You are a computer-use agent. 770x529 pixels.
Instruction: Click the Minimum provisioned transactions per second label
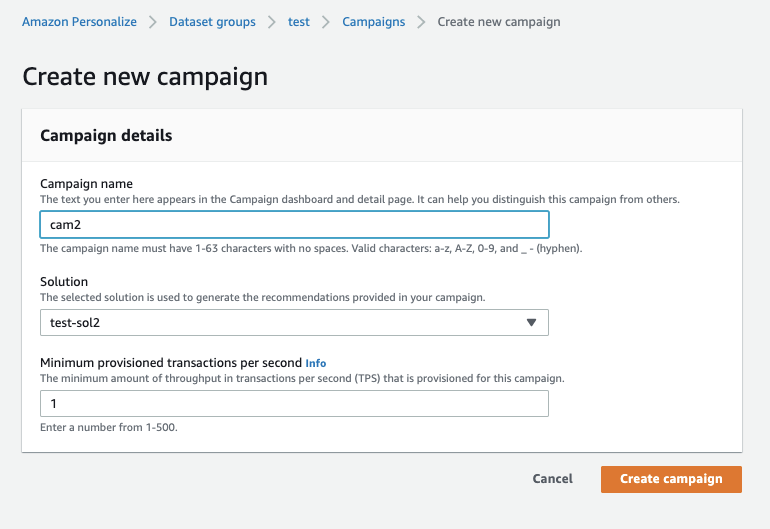(170, 363)
